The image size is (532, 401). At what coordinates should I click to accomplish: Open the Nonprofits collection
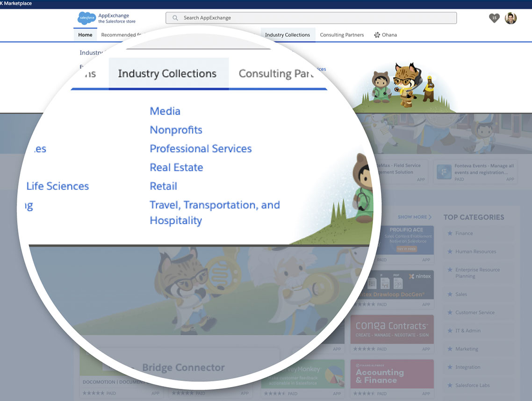pos(176,130)
